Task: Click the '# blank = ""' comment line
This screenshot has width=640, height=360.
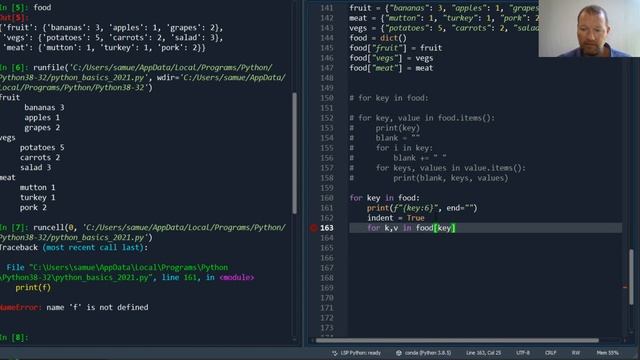Action: point(384,138)
